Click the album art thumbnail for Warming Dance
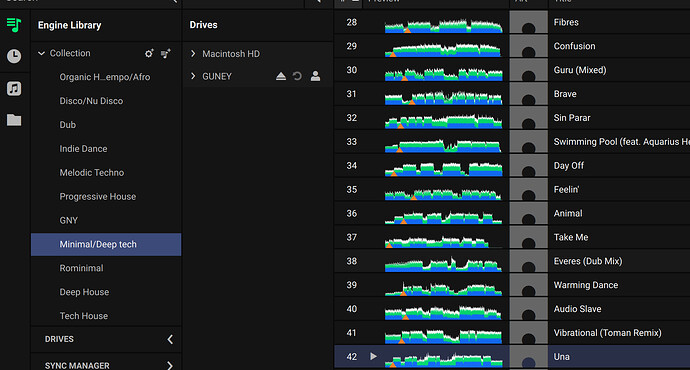The height and width of the screenshot is (370, 690). pos(529,285)
